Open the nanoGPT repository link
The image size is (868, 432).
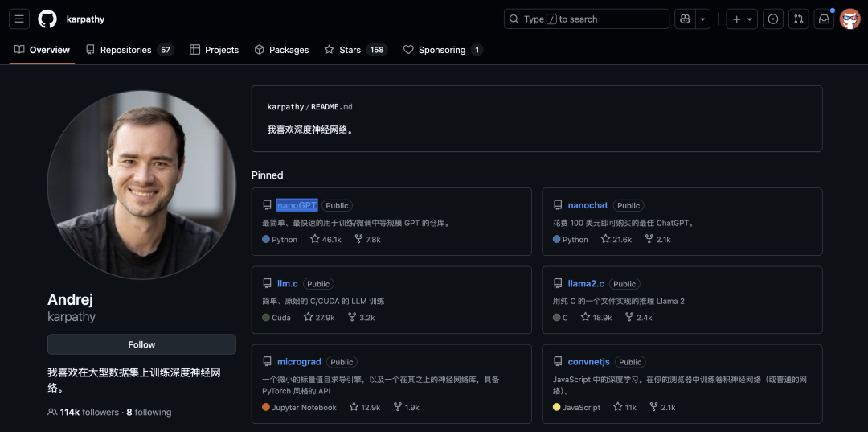click(297, 205)
